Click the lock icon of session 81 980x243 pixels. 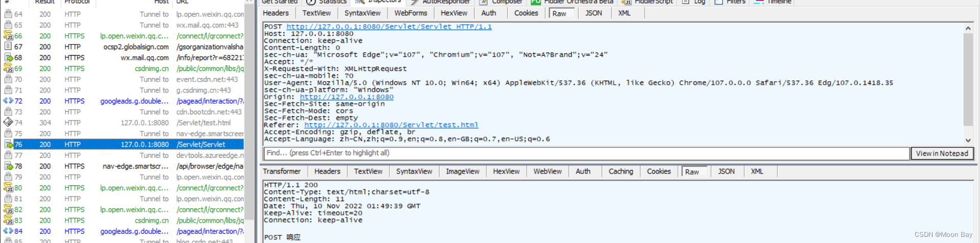8,199
